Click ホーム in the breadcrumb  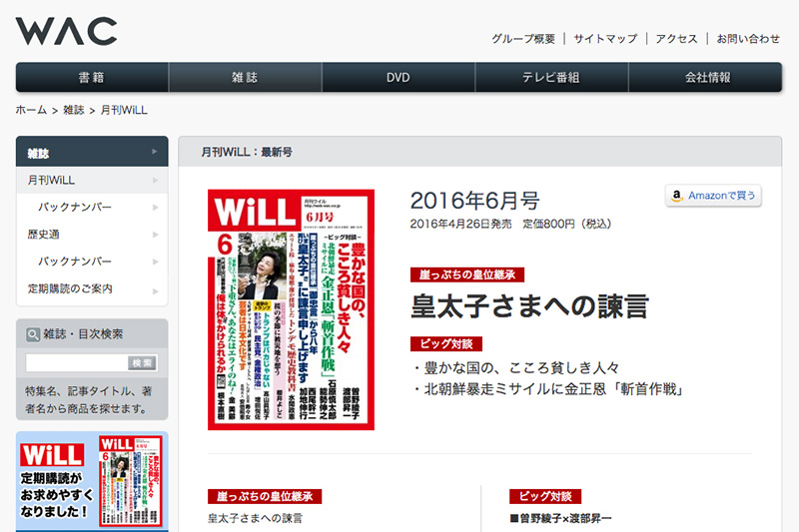pos(31,110)
